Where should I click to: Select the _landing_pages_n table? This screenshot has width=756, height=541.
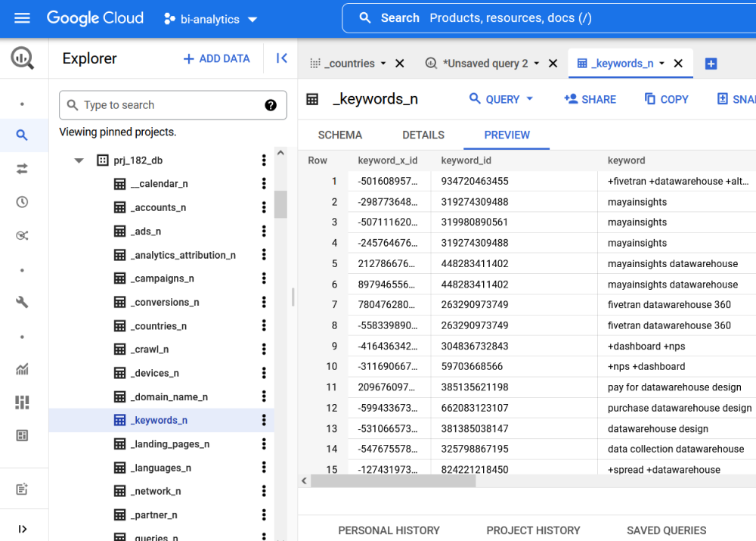point(170,444)
